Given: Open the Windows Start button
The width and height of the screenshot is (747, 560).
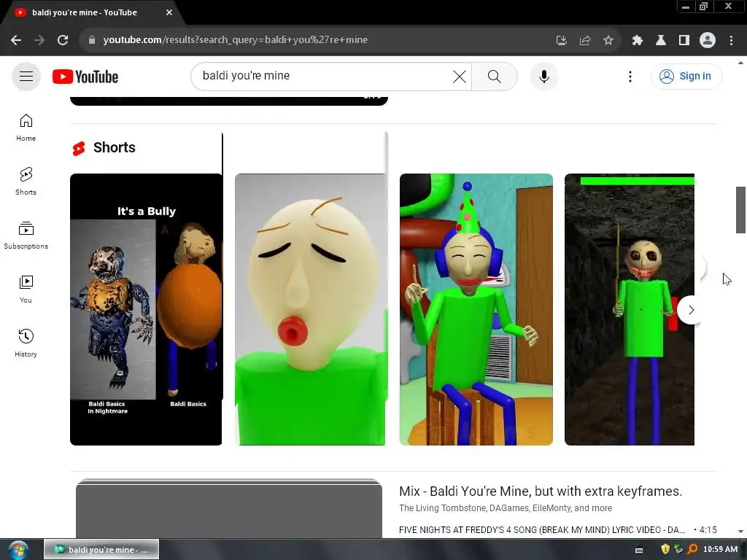Looking at the screenshot, I should [x=18, y=550].
